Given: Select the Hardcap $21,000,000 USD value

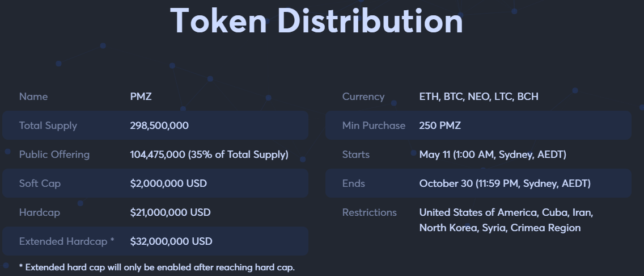Looking at the screenshot, I should [x=171, y=212].
